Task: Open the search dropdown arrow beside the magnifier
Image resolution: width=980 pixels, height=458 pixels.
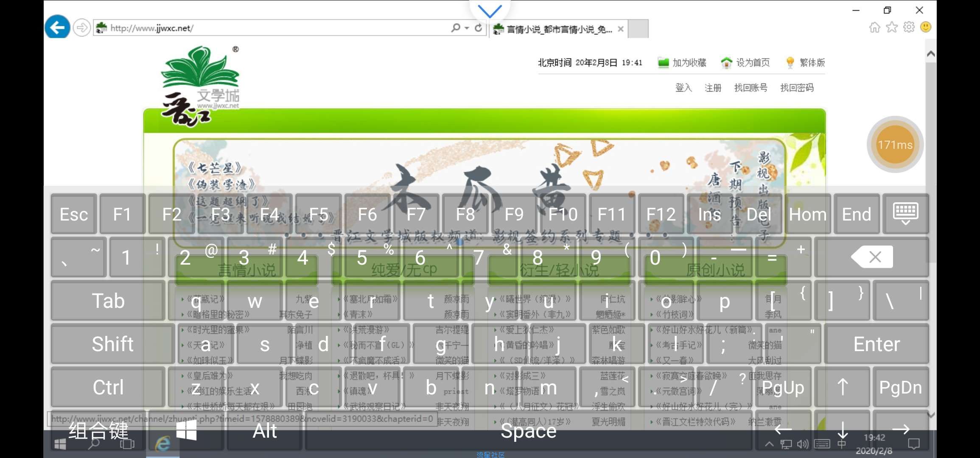Action: (x=467, y=28)
